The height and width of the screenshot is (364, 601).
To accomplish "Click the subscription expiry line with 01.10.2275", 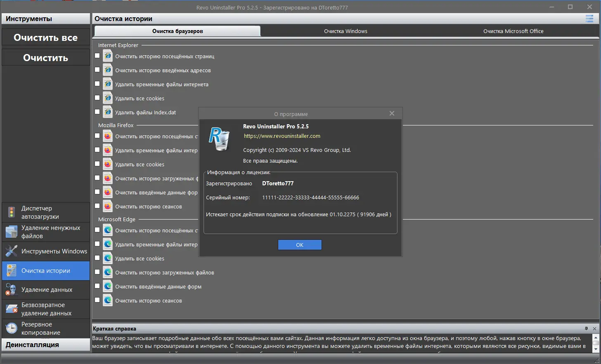I will [x=298, y=214].
